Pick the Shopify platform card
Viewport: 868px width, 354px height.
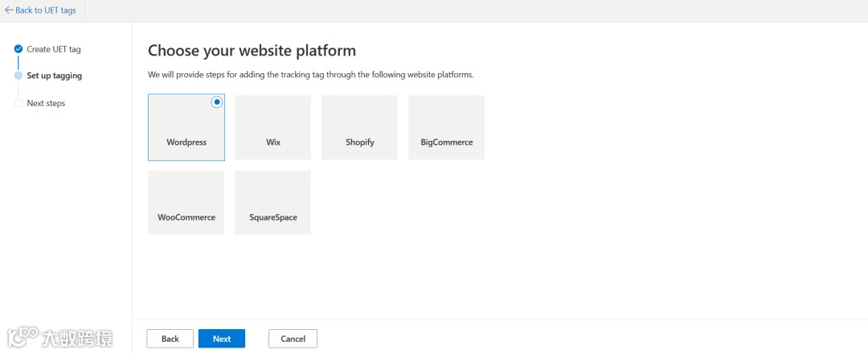pos(360,127)
